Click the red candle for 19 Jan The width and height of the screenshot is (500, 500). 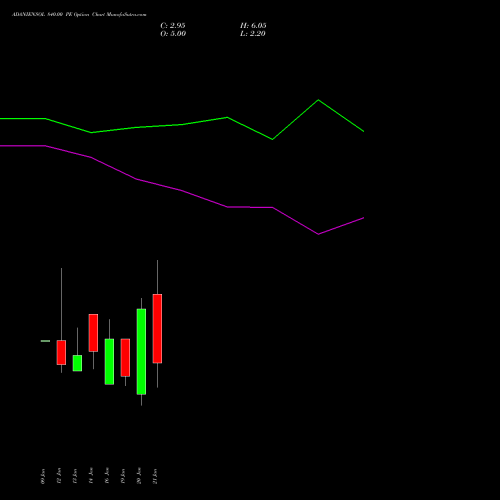tap(125, 358)
